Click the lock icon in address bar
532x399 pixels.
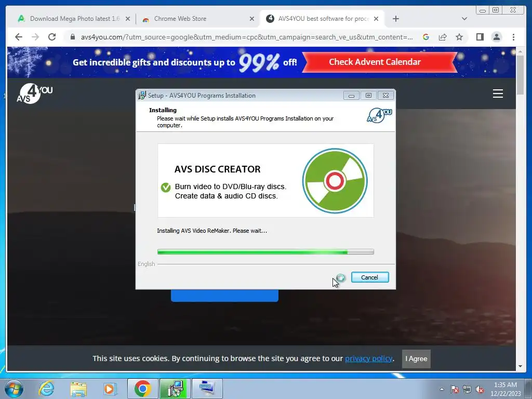pos(72,37)
